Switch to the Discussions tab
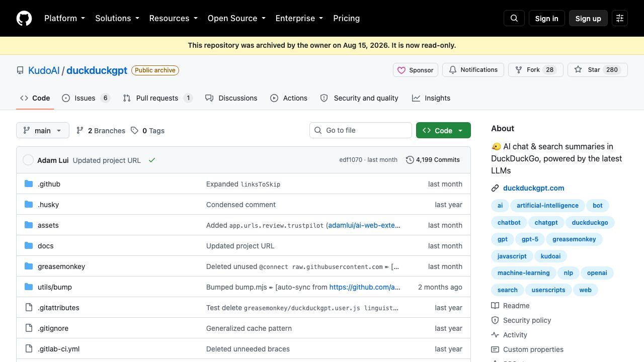This screenshot has height=362, width=644. click(x=231, y=98)
